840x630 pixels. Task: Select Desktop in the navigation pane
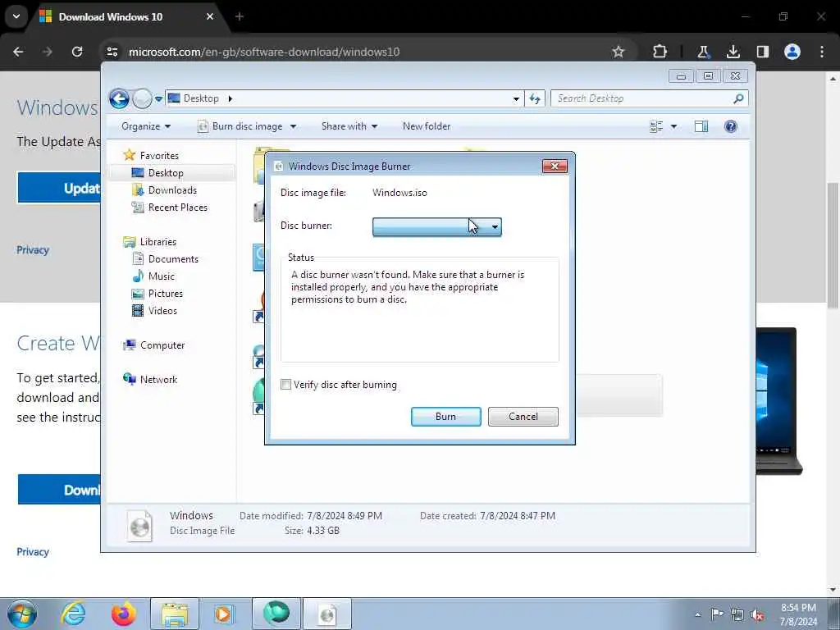tap(166, 173)
